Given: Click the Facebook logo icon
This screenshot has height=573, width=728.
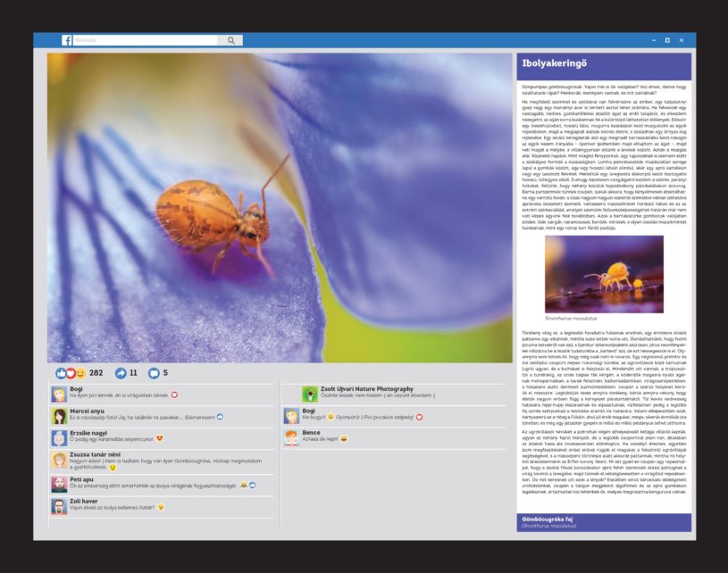Looking at the screenshot, I should click(67, 40).
